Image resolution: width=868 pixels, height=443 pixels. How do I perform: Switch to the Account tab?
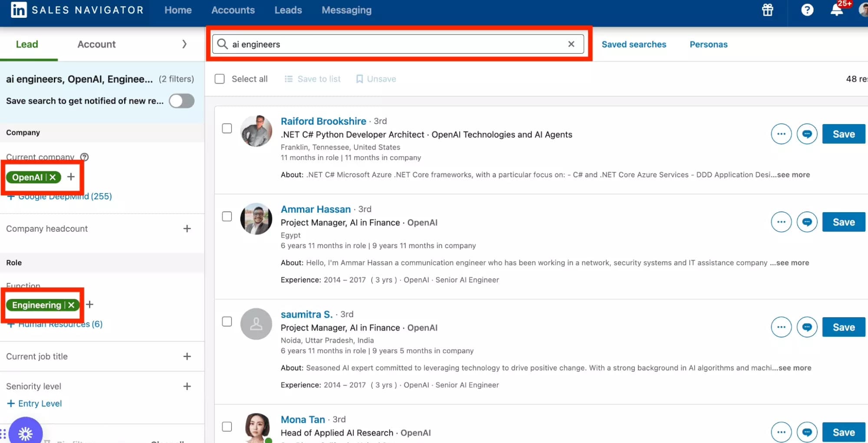(96, 44)
